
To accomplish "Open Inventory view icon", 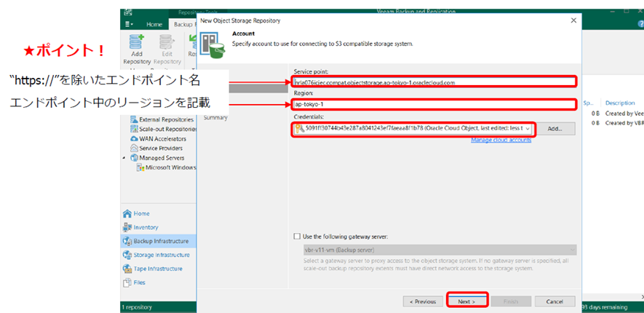I will (127, 227).
